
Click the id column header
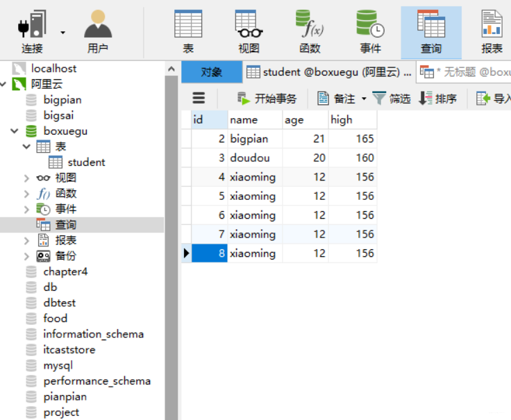coord(209,119)
